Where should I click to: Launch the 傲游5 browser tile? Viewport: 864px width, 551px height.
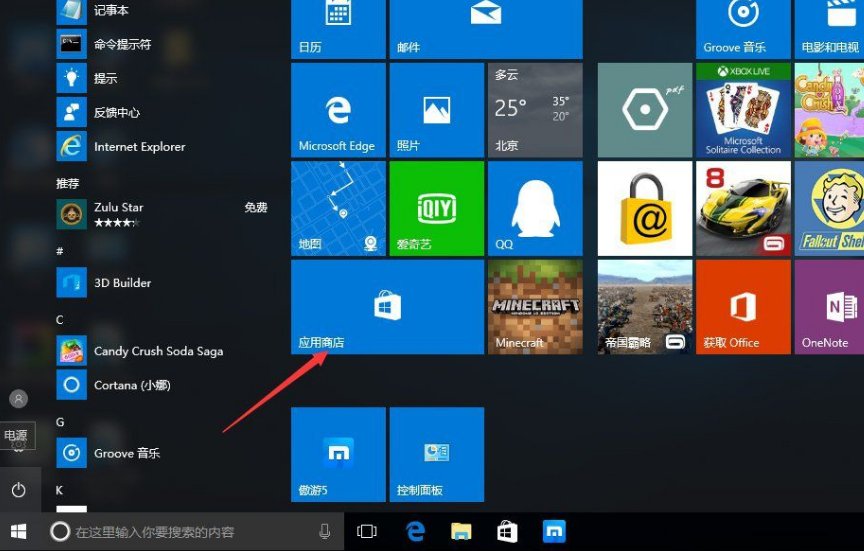[x=338, y=455]
